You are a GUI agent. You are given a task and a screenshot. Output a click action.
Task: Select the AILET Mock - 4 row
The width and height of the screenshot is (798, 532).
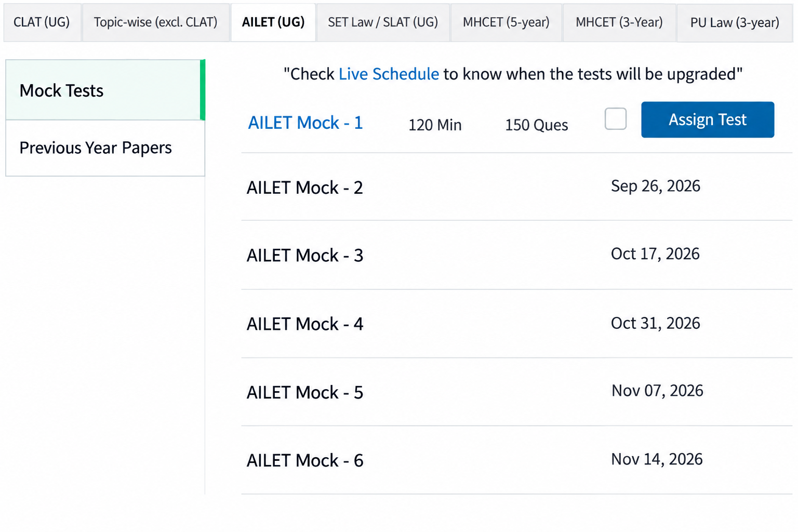517,324
